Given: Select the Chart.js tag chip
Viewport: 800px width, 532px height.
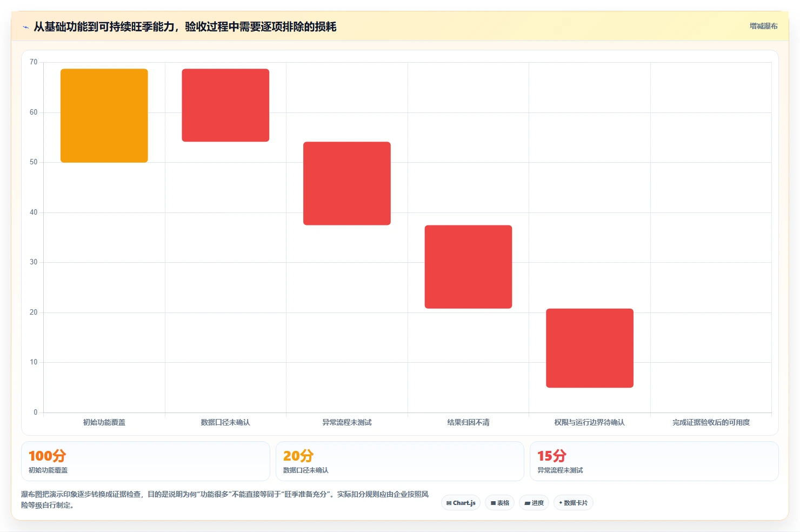Looking at the screenshot, I should [461, 503].
